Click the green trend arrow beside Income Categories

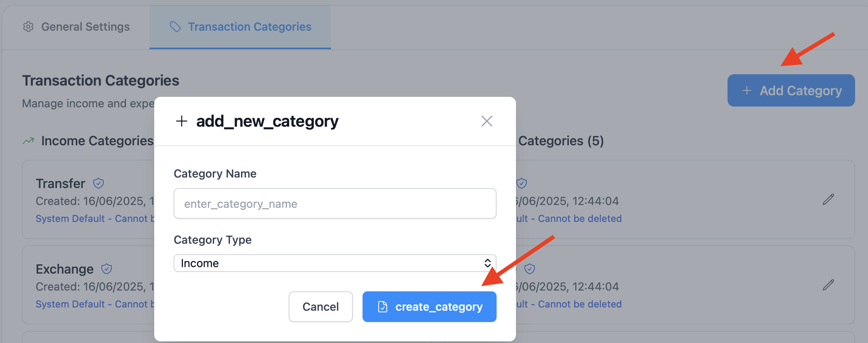tap(28, 141)
